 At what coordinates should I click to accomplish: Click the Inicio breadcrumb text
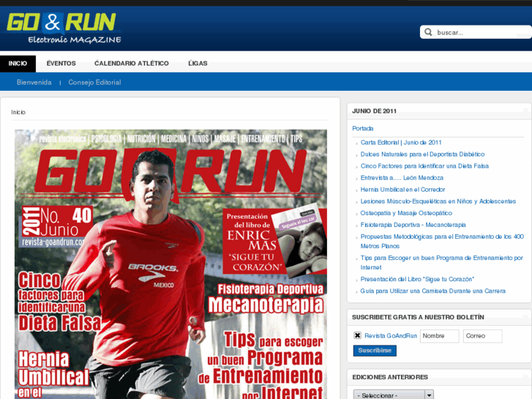18,112
